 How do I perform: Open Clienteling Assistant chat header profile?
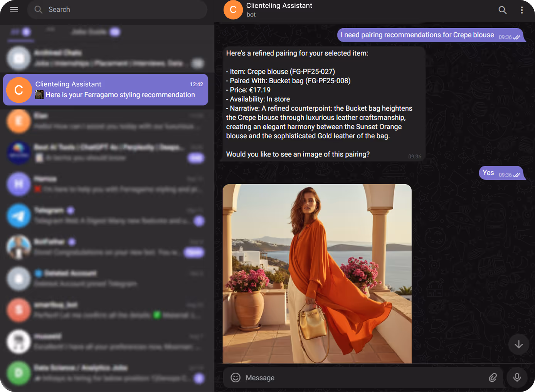click(x=279, y=10)
